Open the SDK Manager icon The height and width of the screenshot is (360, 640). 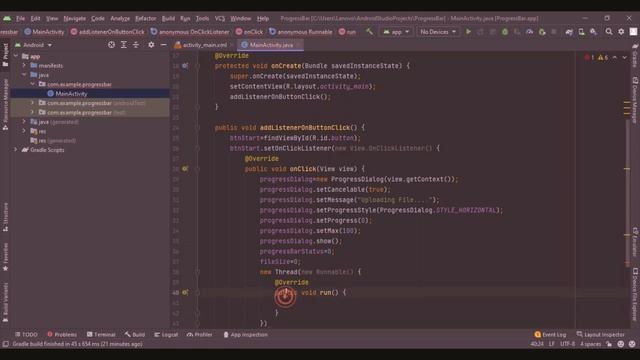[x=593, y=31]
